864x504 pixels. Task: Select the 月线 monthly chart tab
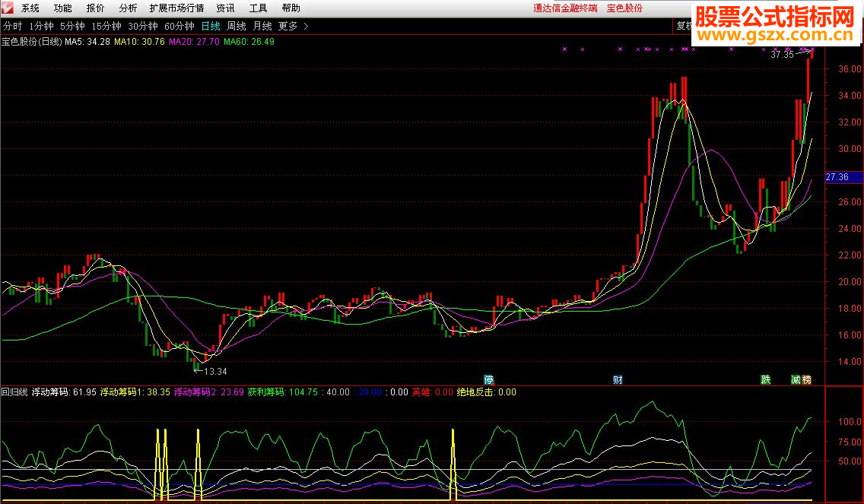(x=262, y=26)
